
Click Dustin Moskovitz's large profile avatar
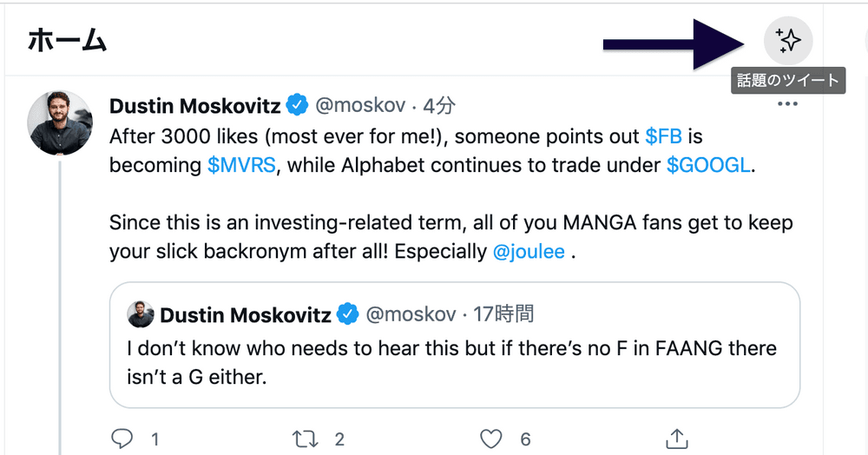60,122
